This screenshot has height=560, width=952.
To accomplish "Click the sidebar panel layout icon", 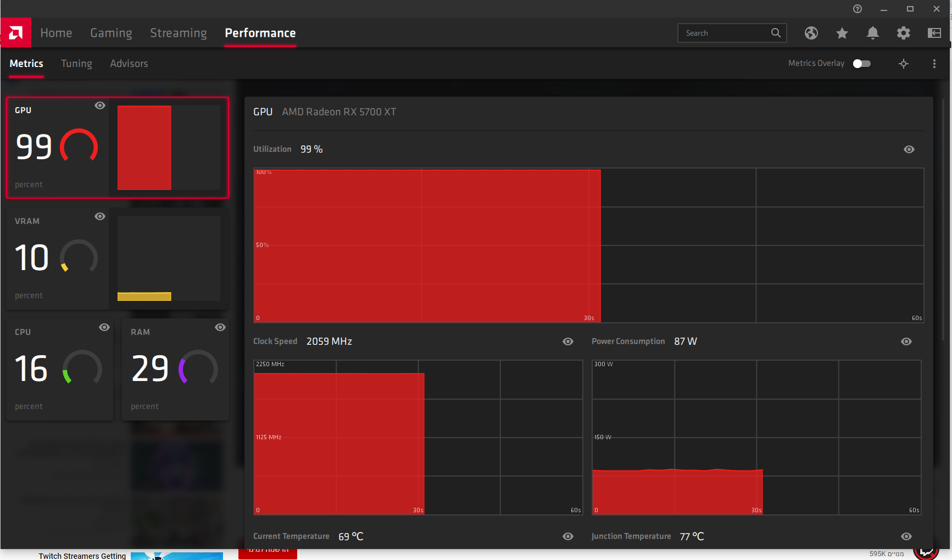I will click(x=934, y=33).
